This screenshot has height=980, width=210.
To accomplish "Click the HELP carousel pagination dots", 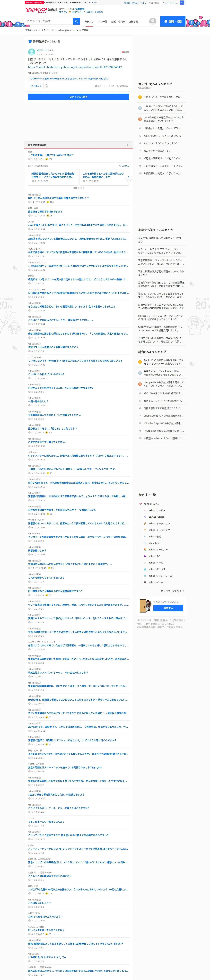I will (79, 188).
